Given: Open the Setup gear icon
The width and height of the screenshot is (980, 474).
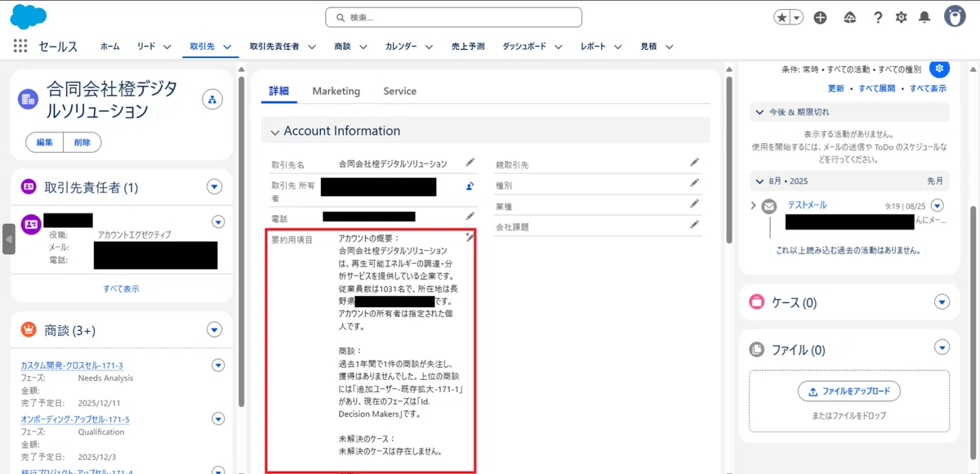Looking at the screenshot, I should tap(901, 17).
